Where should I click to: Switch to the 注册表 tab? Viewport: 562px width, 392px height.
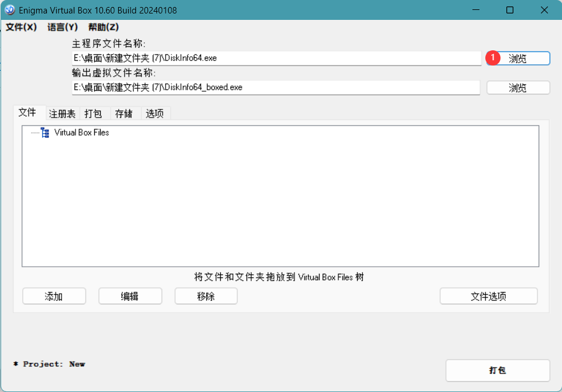pyautogui.click(x=63, y=114)
